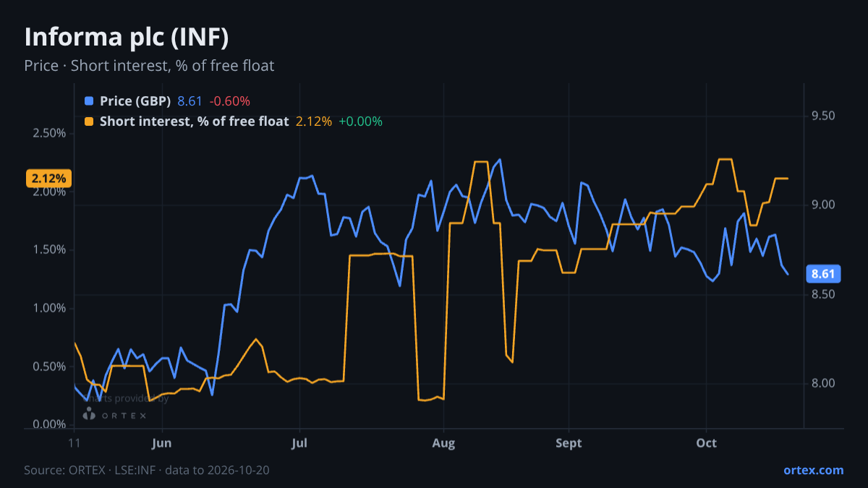Click the 2.00% left axis label
868x488 pixels.
click(49, 192)
